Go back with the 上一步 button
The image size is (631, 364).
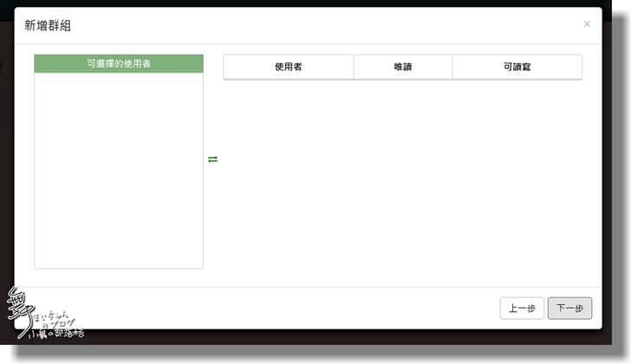click(x=522, y=309)
